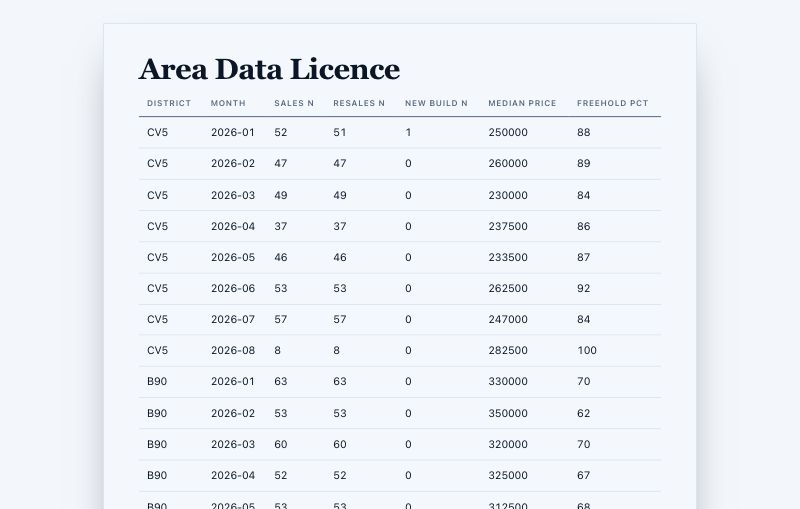The height and width of the screenshot is (509, 800).
Task: Click freehold pct 89
Action: click(x=584, y=164)
